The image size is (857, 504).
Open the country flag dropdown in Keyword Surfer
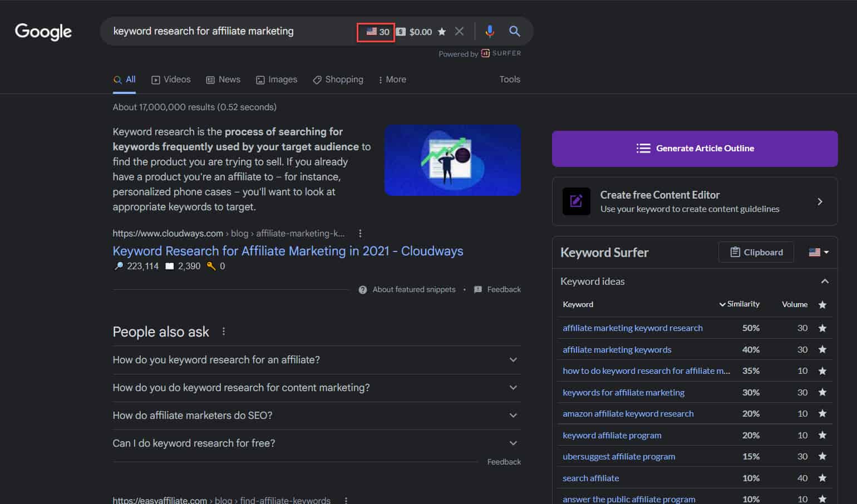(x=818, y=253)
